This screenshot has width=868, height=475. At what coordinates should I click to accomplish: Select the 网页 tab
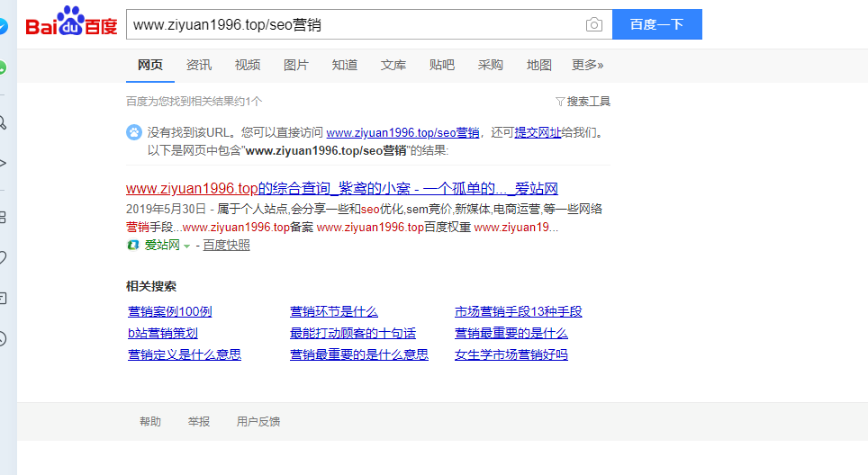[x=150, y=66]
